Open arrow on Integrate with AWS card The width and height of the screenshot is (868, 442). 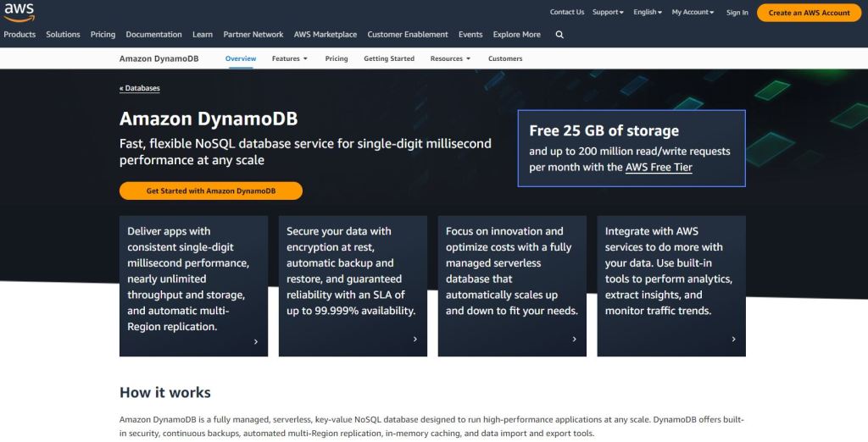click(733, 339)
